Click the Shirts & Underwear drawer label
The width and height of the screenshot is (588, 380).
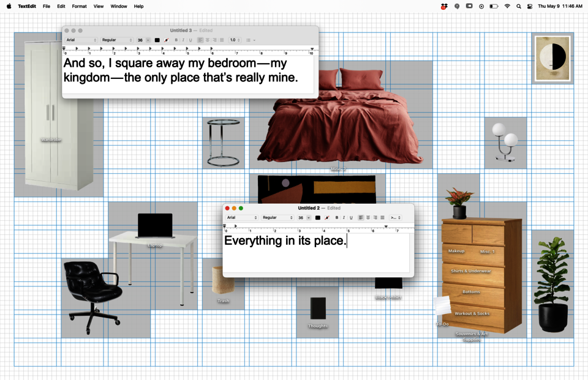click(471, 270)
